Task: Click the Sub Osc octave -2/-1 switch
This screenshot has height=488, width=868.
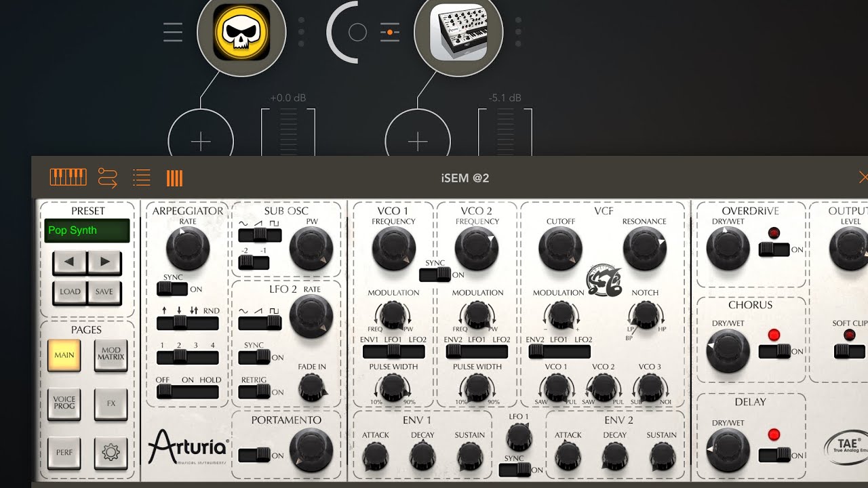Action: coord(254,262)
